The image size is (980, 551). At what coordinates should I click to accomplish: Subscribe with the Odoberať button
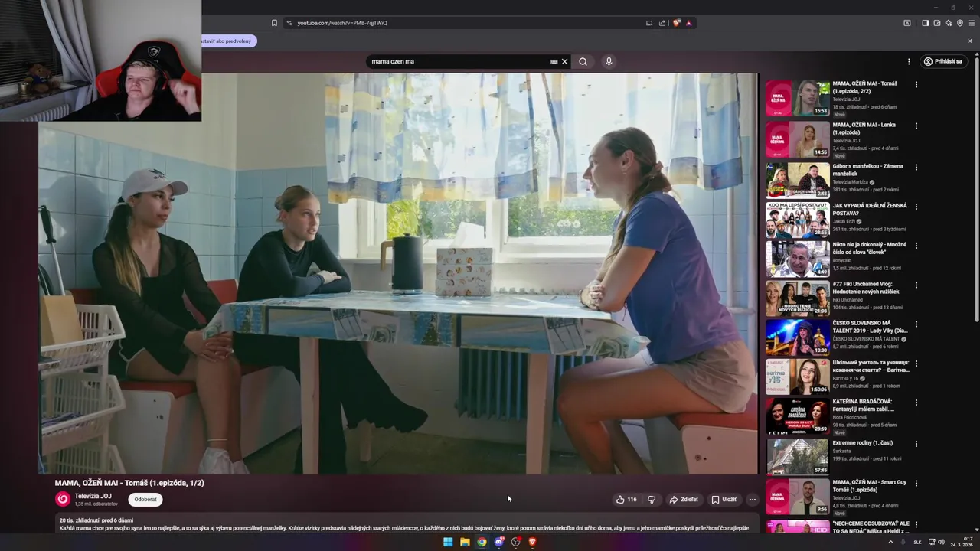point(145,499)
